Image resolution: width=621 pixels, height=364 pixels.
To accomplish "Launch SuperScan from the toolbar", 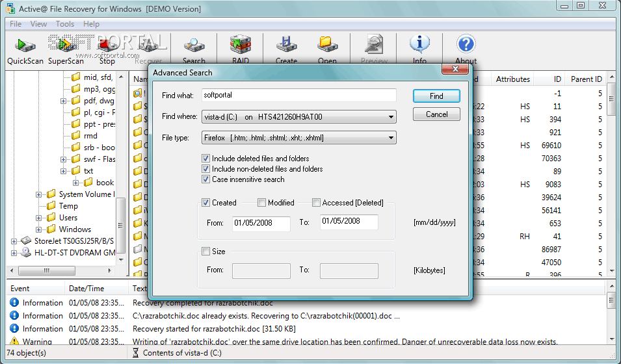I will pyautogui.click(x=66, y=50).
